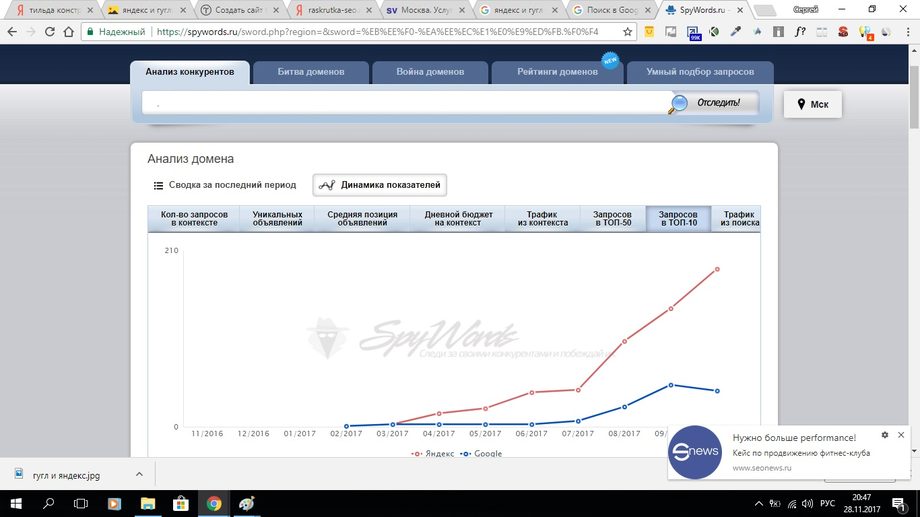Click Chrome icon in taskbar
Image resolution: width=920 pixels, height=517 pixels.
point(214,504)
